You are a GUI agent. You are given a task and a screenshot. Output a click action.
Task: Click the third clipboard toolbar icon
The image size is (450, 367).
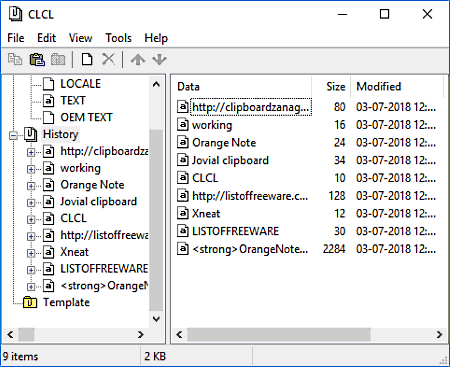coord(58,60)
